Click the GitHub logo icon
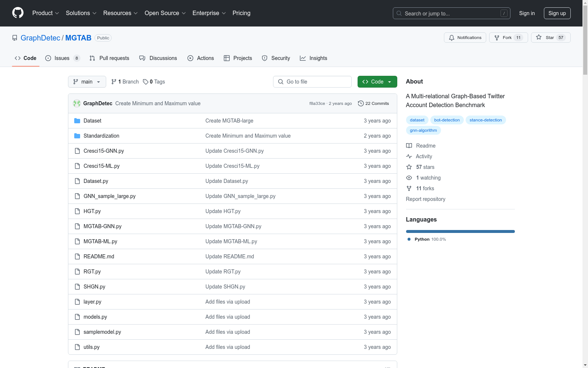Viewport: 588px width, 368px height. pyautogui.click(x=18, y=13)
